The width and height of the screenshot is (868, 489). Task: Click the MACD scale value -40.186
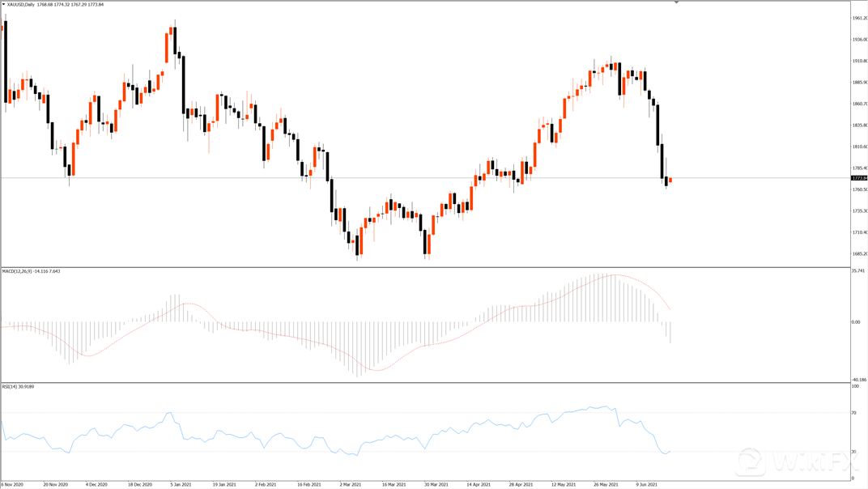(x=858, y=380)
